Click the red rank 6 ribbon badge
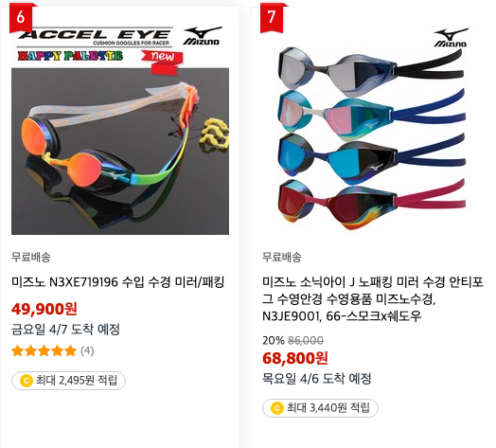496x448 pixels. (21, 17)
